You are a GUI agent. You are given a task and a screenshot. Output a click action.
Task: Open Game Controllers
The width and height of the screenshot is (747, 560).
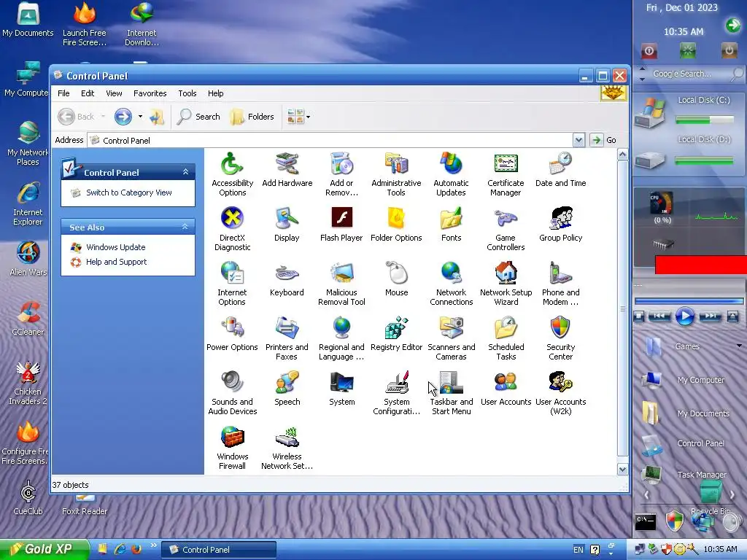click(506, 229)
